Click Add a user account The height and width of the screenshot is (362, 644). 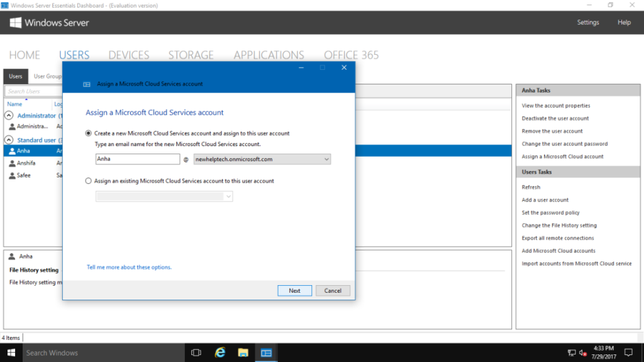tap(545, 200)
